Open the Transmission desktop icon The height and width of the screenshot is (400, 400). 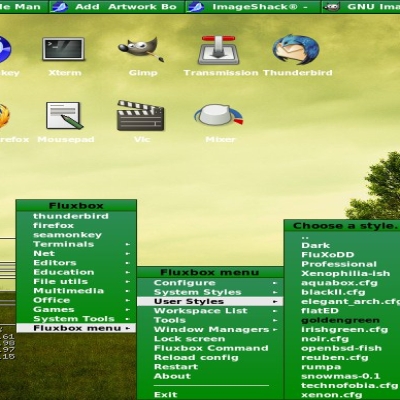pyautogui.click(x=218, y=50)
